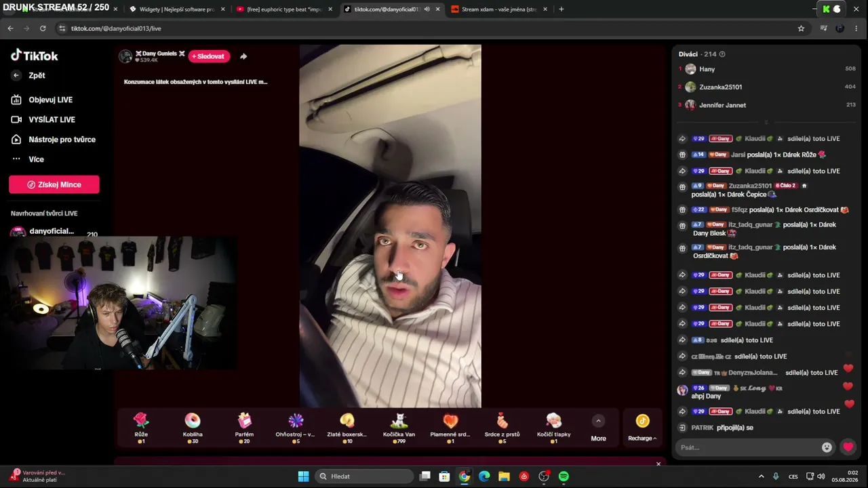
Task: Send the Růže gift
Action: click(x=141, y=428)
